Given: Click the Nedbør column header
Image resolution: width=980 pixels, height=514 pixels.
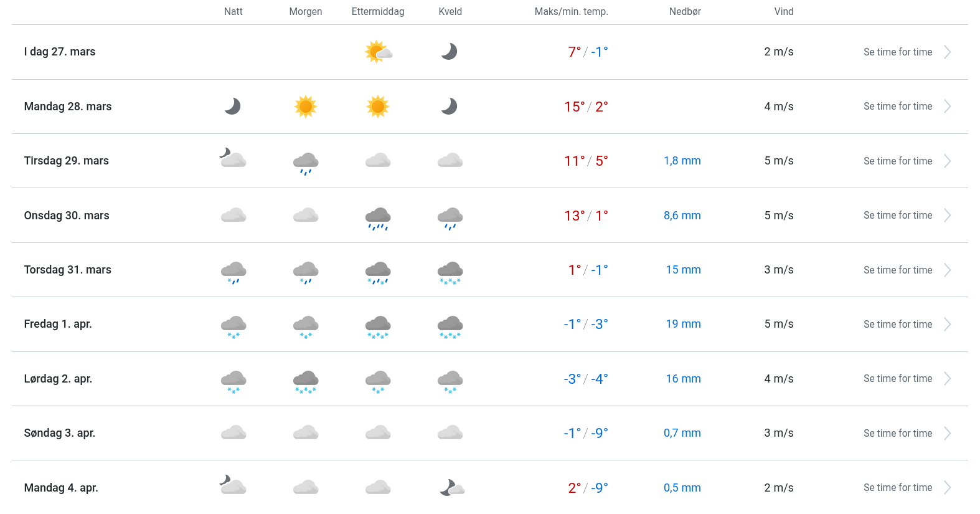Looking at the screenshot, I should pyautogui.click(x=685, y=12).
